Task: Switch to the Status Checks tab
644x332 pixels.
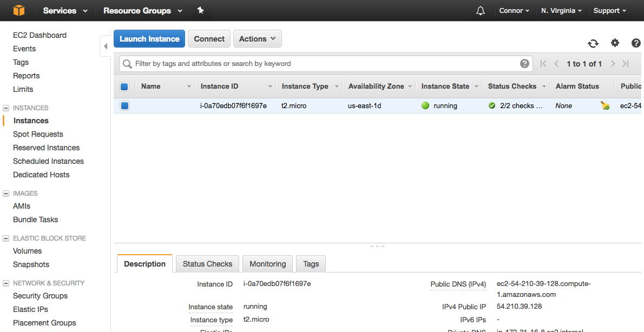Action: pos(207,264)
